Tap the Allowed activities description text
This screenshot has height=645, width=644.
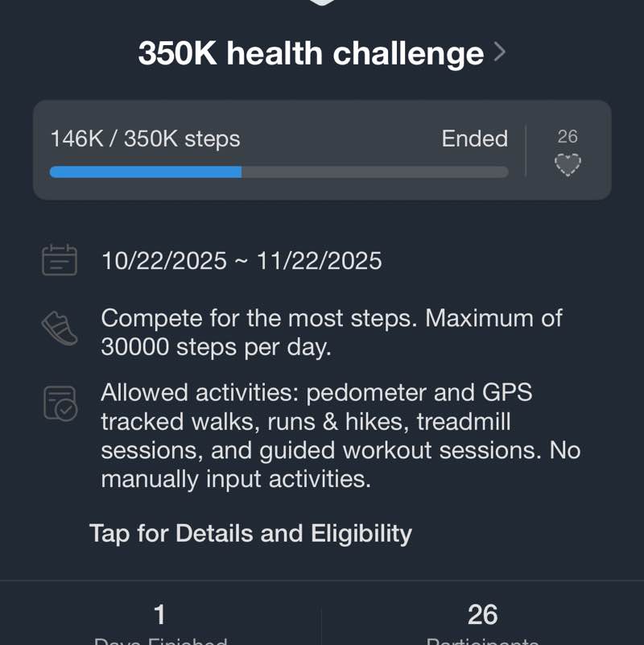click(340, 436)
